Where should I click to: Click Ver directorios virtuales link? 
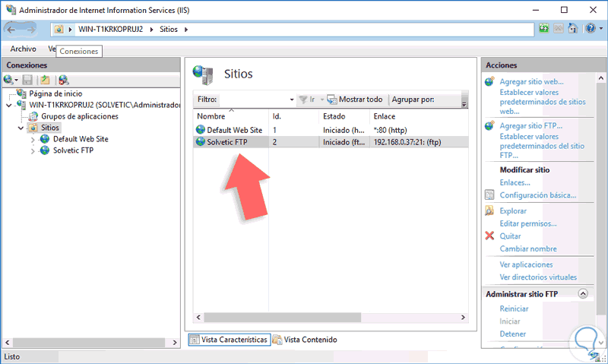point(538,277)
